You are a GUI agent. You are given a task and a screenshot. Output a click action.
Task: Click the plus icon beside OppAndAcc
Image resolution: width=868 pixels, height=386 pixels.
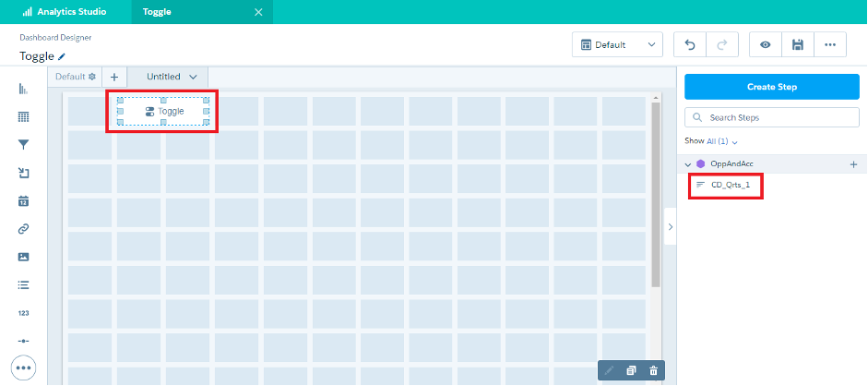click(853, 164)
